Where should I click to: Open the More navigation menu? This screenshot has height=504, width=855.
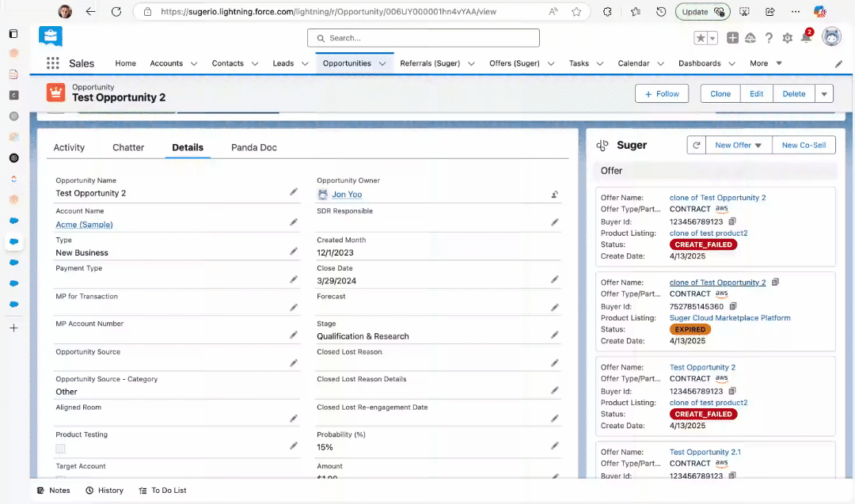[766, 63]
